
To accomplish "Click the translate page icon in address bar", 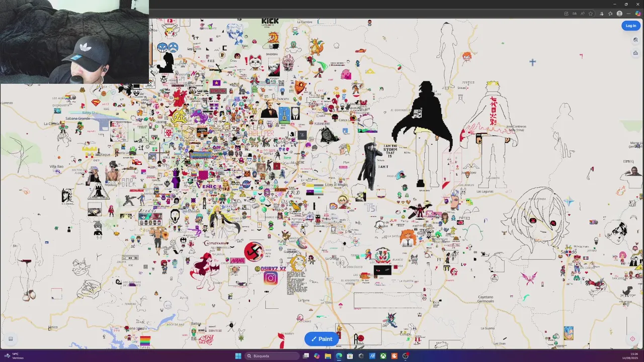I will tap(575, 14).
